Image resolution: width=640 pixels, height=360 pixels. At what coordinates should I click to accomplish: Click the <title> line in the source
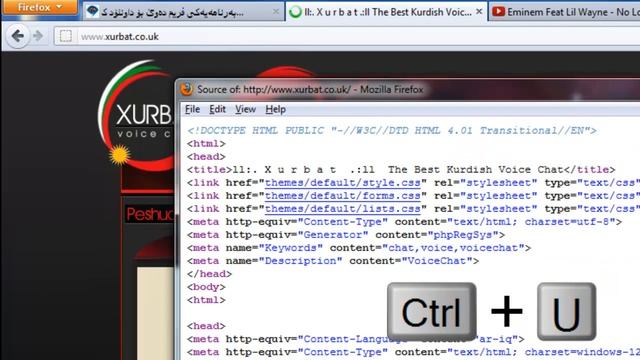[x=401, y=170]
